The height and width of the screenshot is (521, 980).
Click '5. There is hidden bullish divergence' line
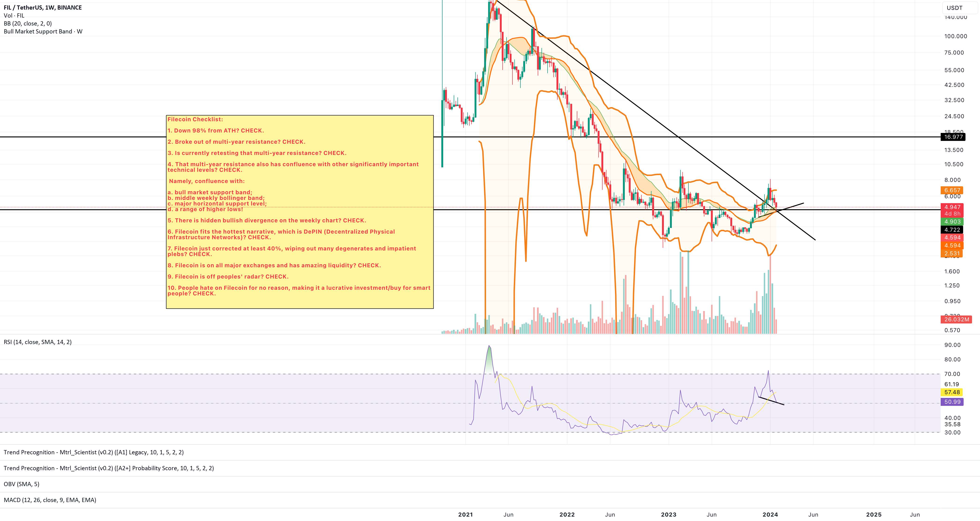[x=267, y=221]
